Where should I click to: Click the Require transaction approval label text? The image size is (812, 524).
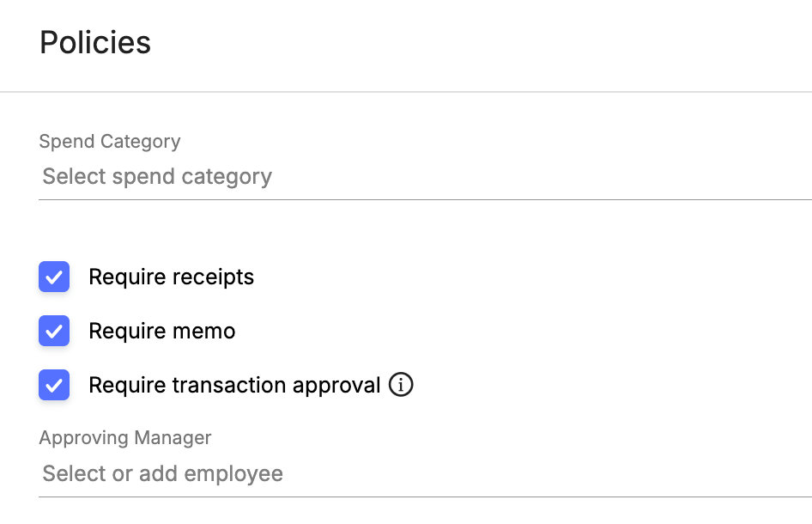pyautogui.click(x=234, y=386)
